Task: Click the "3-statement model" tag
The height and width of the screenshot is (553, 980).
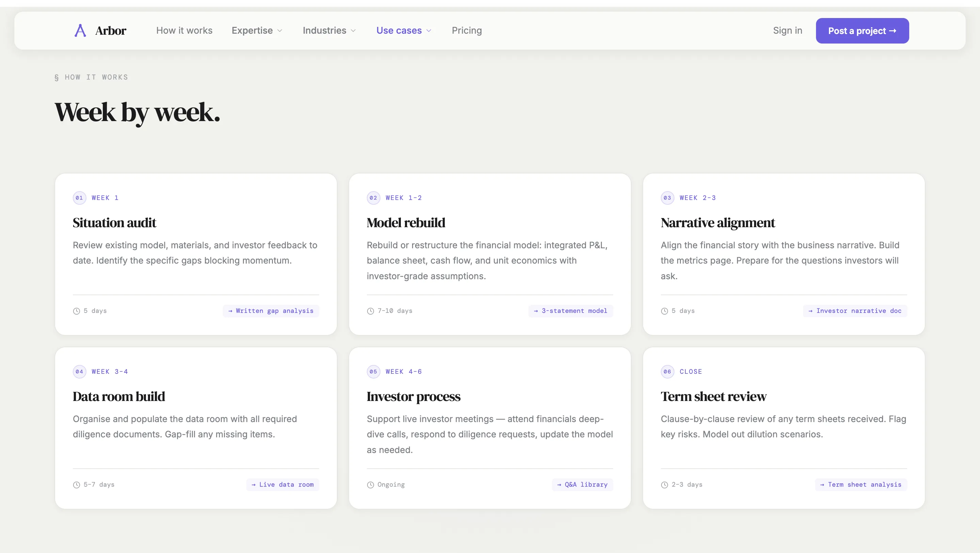Action: [x=570, y=311]
